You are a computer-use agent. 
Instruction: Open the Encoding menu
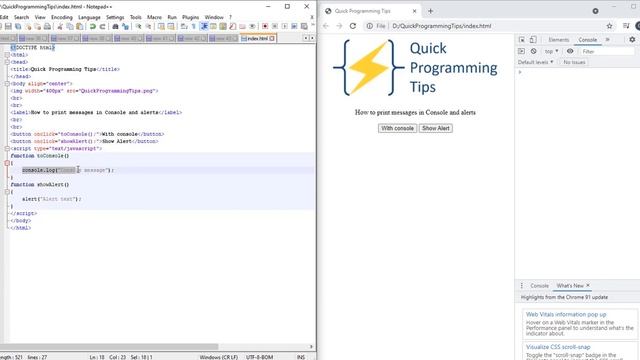point(62,17)
